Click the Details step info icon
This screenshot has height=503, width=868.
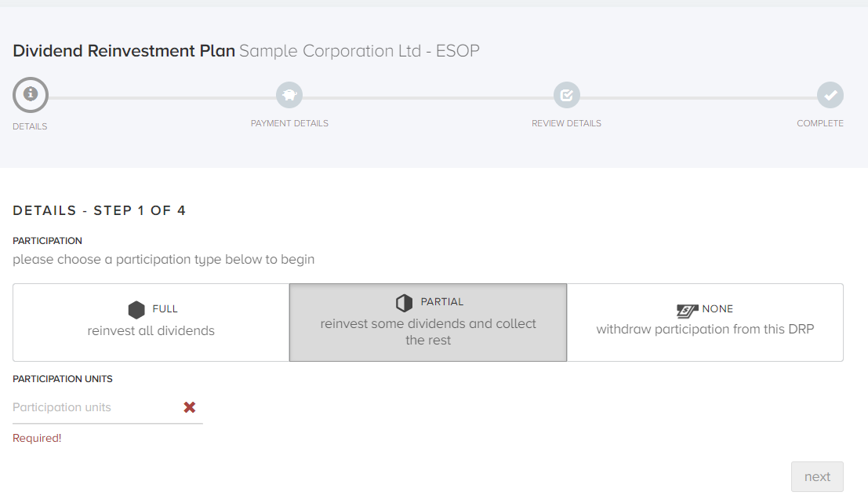(31, 95)
